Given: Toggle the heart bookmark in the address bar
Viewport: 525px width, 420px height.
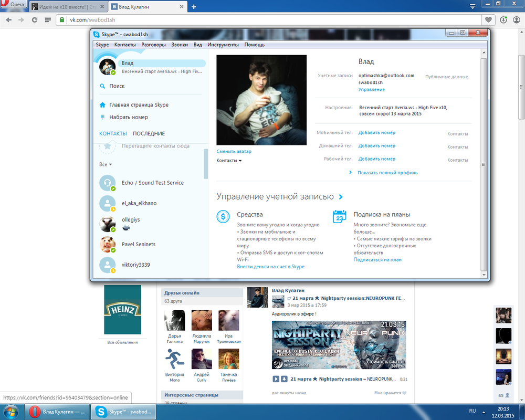Looking at the screenshot, I should click(489, 20).
